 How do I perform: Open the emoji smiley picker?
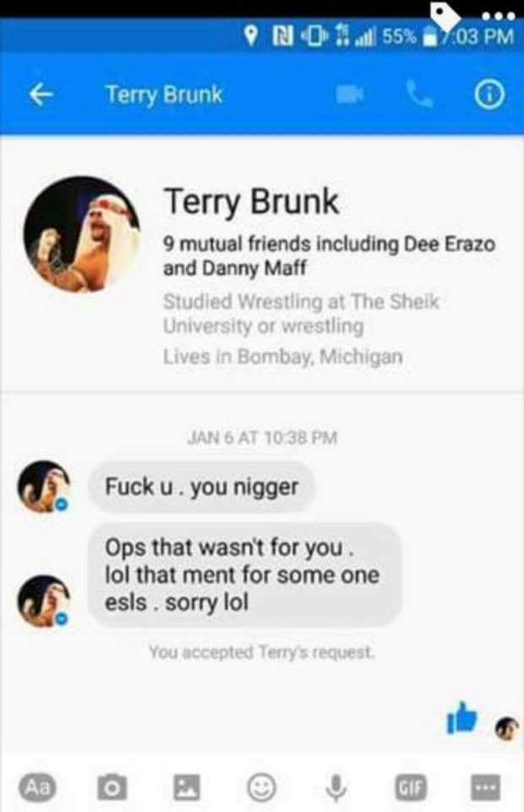(x=261, y=787)
